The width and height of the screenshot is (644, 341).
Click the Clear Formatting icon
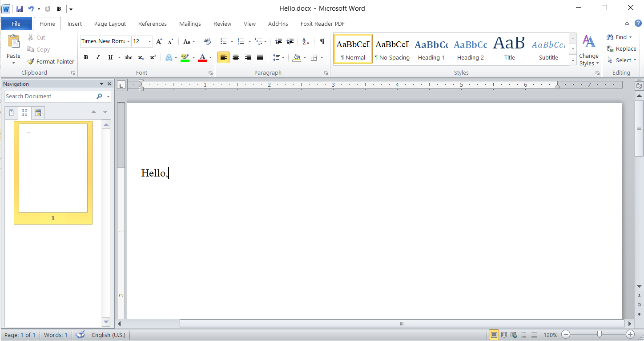tap(207, 41)
